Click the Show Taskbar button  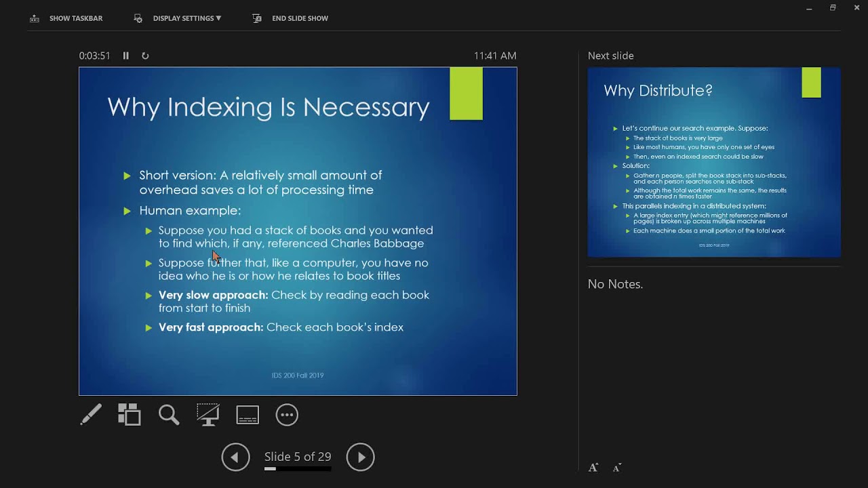pyautogui.click(x=66, y=18)
